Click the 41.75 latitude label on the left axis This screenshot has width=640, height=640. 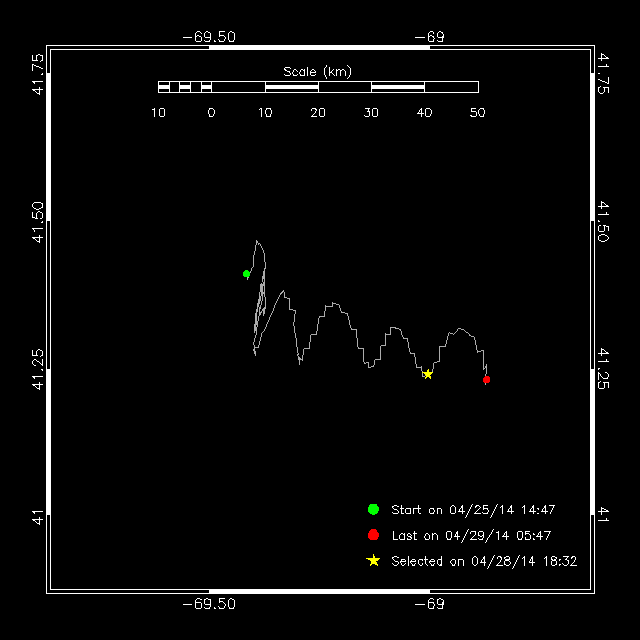37,73
